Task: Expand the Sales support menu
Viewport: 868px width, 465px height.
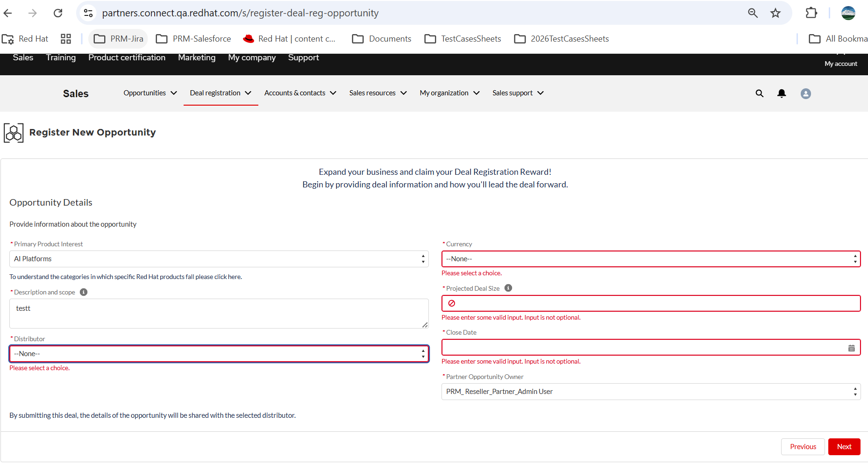Action: coord(518,93)
